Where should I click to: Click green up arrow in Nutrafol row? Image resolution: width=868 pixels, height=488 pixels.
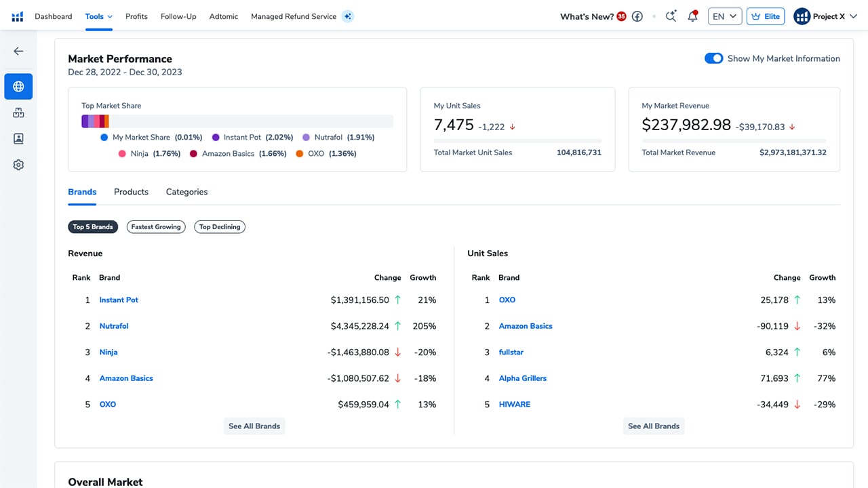(x=397, y=326)
